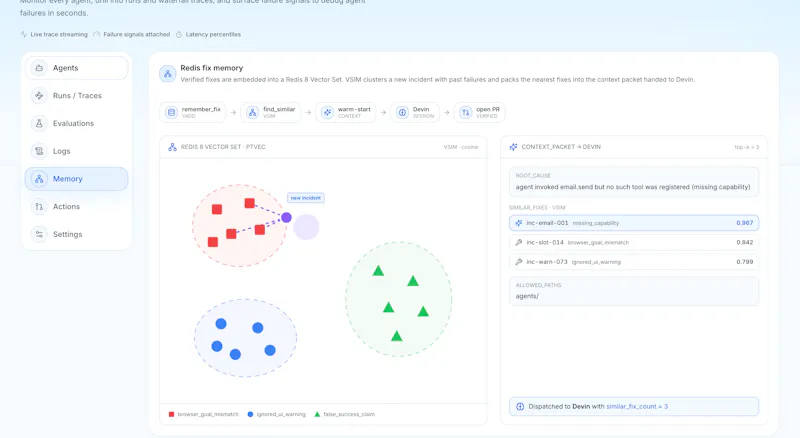Click the 0.842 similarity score
The height and width of the screenshot is (438, 800).
(x=744, y=242)
